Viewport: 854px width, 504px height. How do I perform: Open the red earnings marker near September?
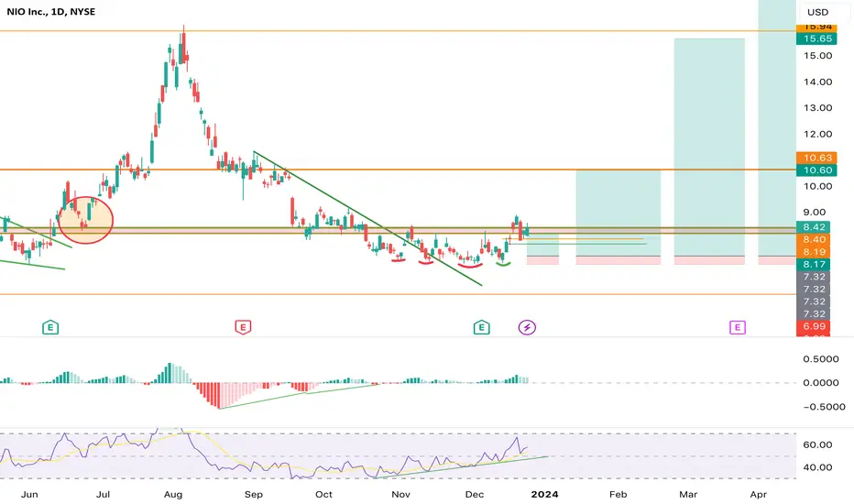243,327
